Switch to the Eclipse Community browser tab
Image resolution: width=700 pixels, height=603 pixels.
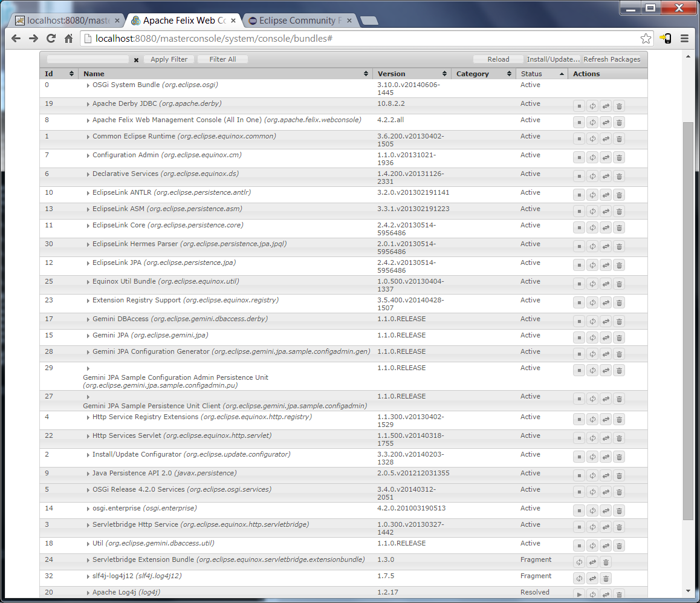[x=300, y=21]
